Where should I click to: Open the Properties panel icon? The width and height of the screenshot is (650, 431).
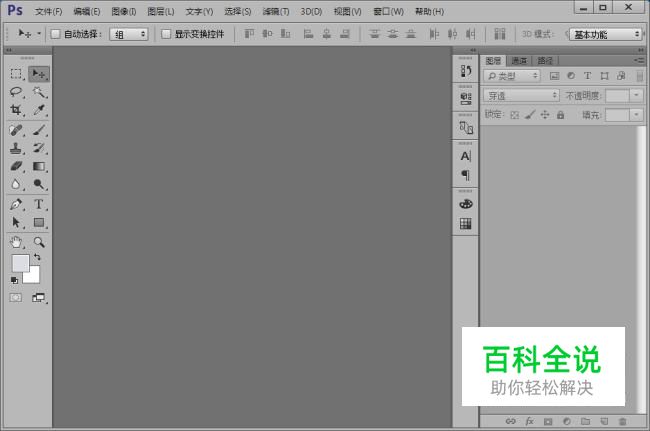[466, 99]
